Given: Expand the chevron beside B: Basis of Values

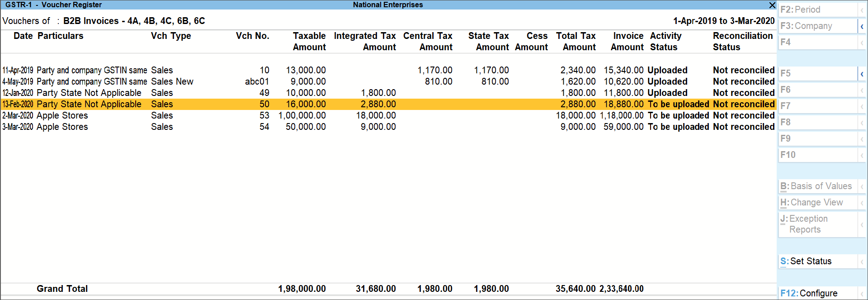Looking at the screenshot, I should (x=862, y=186).
